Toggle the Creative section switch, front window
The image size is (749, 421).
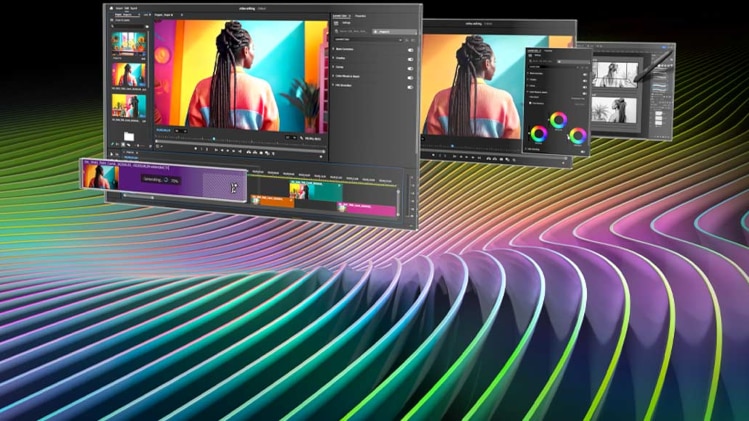410,59
